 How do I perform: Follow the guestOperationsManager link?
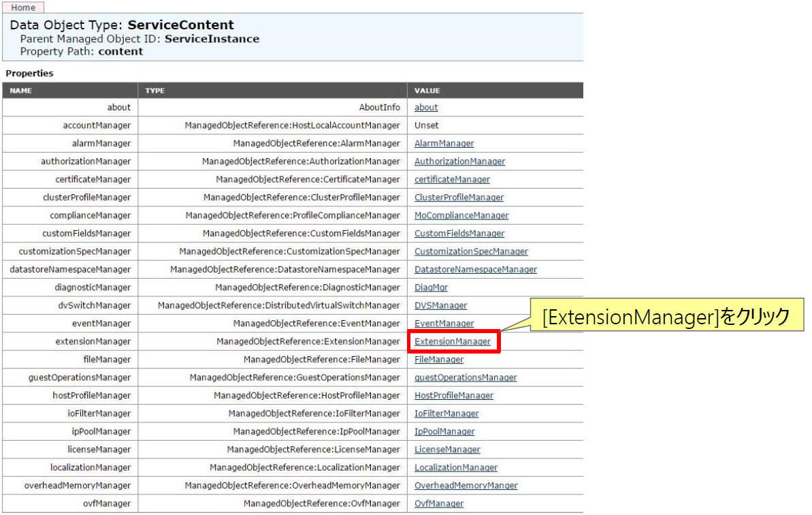pos(466,377)
